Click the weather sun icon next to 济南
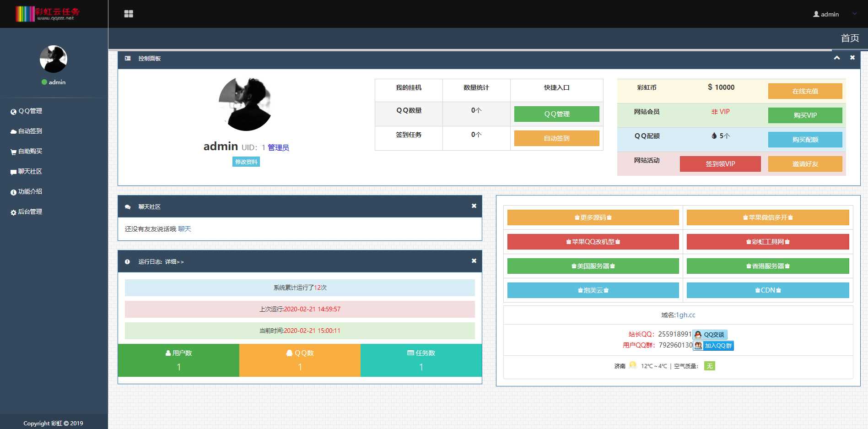The height and width of the screenshot is (429, 868). pos(633,365)
